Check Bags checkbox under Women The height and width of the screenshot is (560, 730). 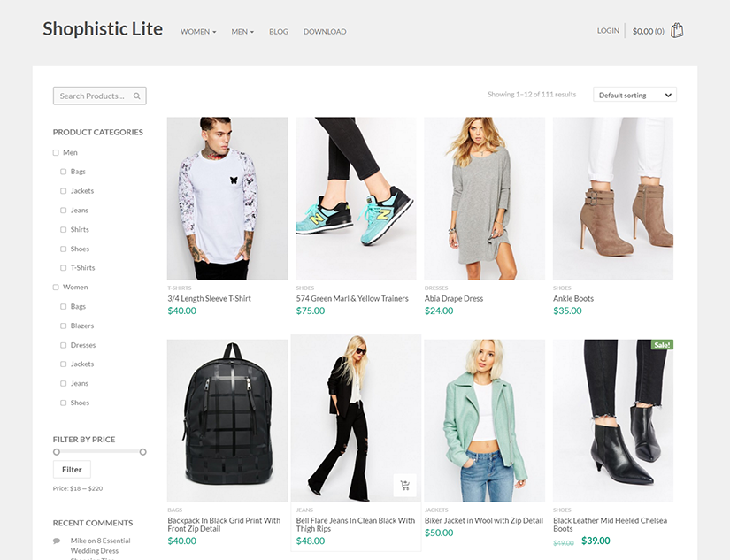pyautogui.click(x=64, y=307)
